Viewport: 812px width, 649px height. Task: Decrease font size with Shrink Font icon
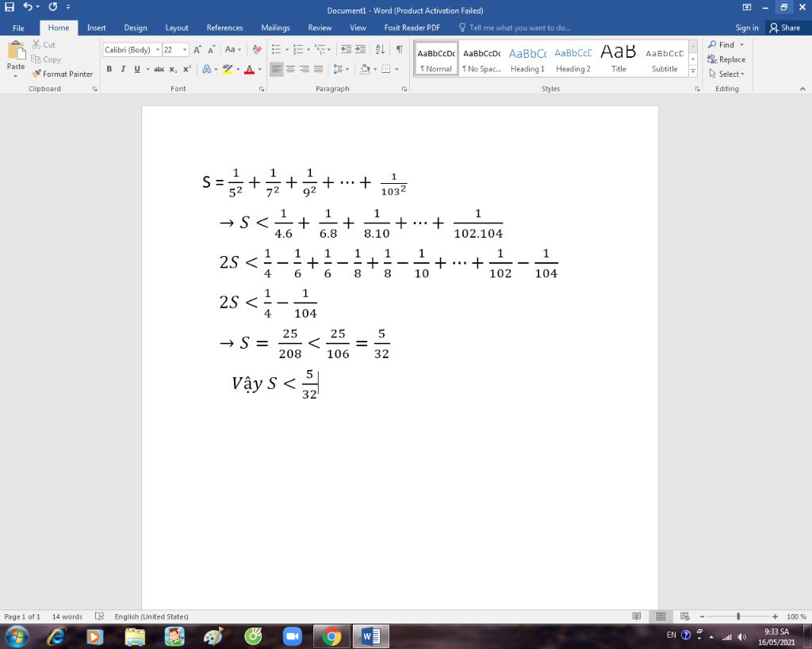[x=211, y=50]
